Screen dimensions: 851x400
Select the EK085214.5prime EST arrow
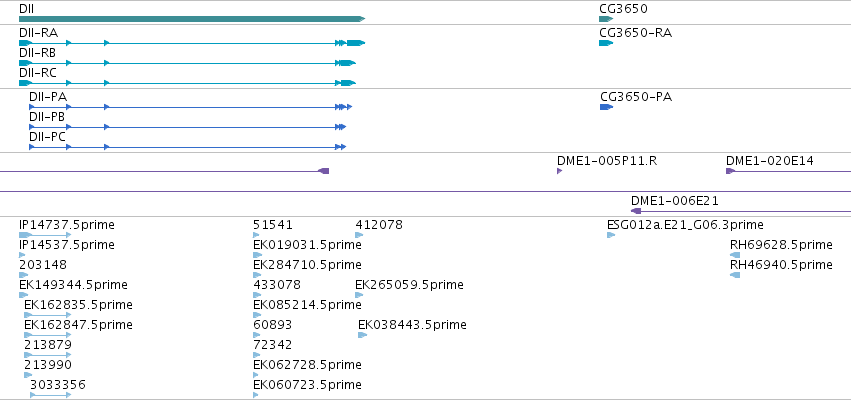tap(256, 315)
